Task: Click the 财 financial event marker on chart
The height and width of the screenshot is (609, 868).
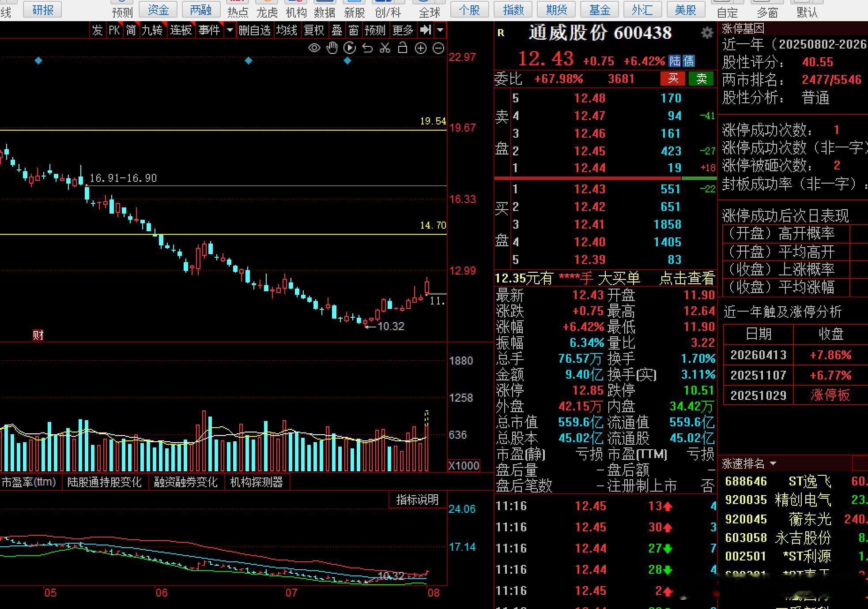Action: tap(38, 335)
